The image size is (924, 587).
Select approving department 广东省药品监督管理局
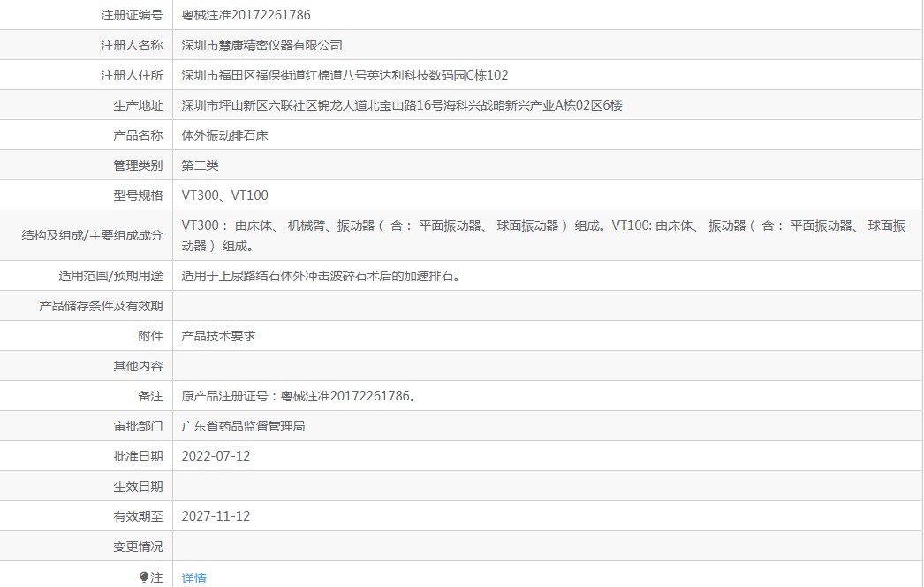point(244,426)
